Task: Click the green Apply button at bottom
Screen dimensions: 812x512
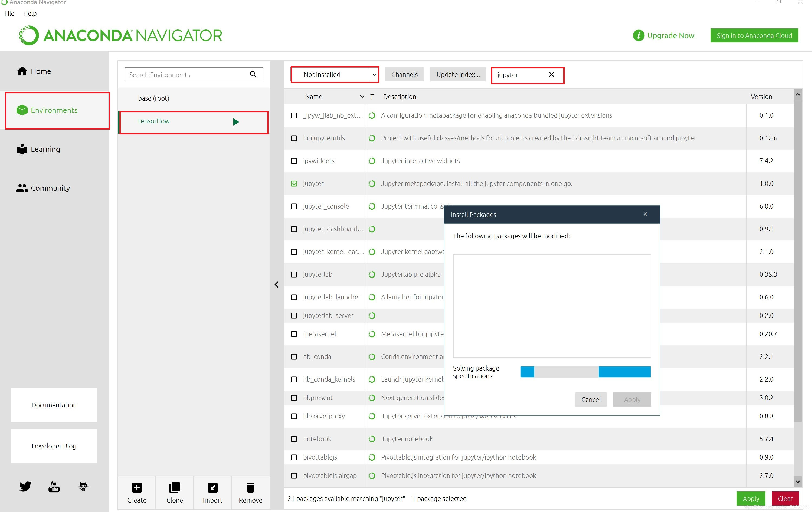Action: coord(751,498)
